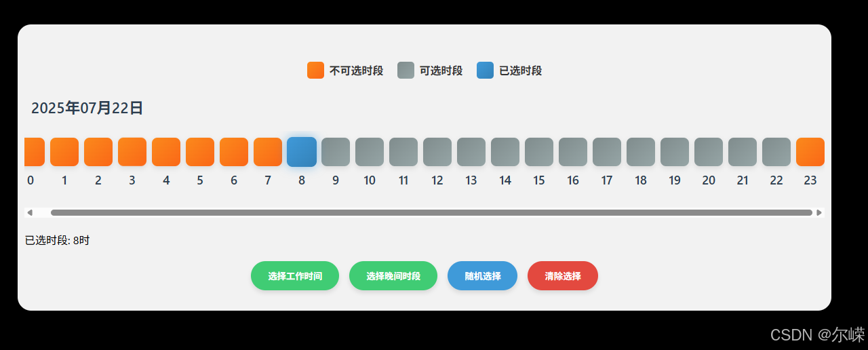
Task: Select the gray 22 o'clock slot
Action: (x=776, y=152)
